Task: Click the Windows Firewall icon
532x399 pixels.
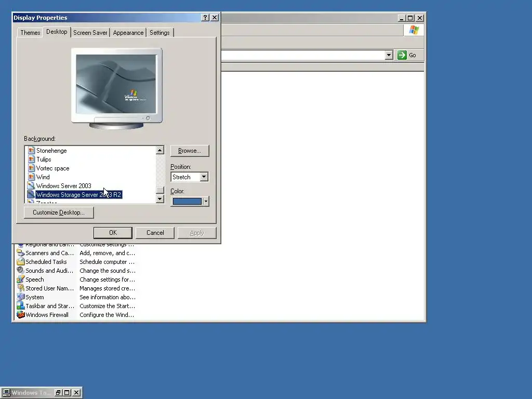Action: (x=21, y=314)
